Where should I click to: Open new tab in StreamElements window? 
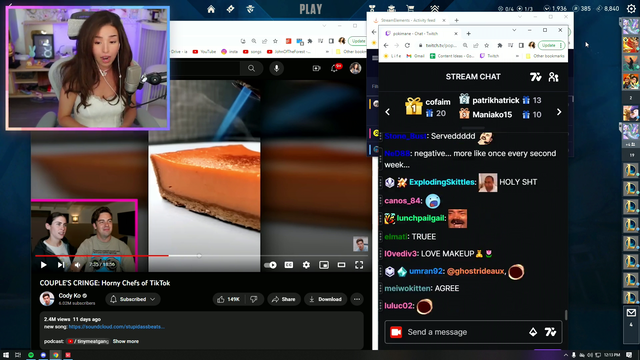(456, 20)
